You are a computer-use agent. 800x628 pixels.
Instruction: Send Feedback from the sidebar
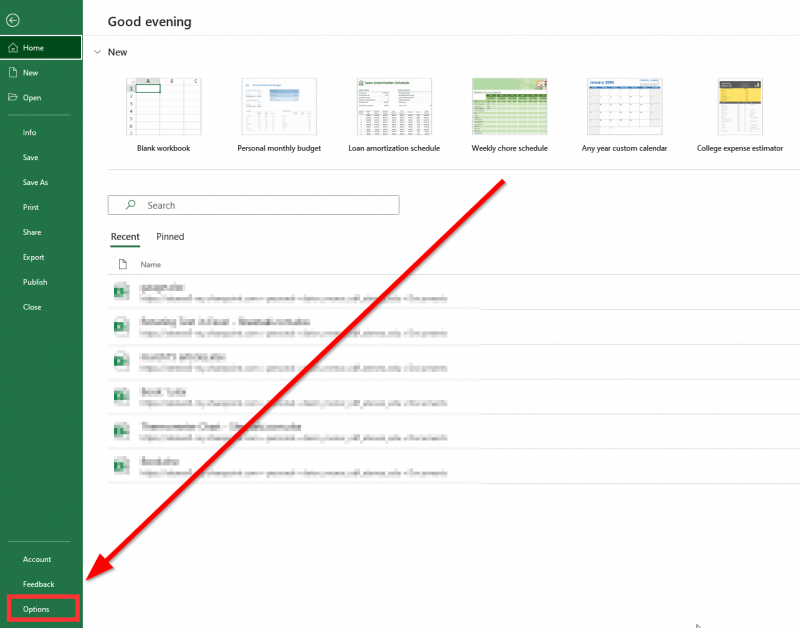click(x=38, y=584)
